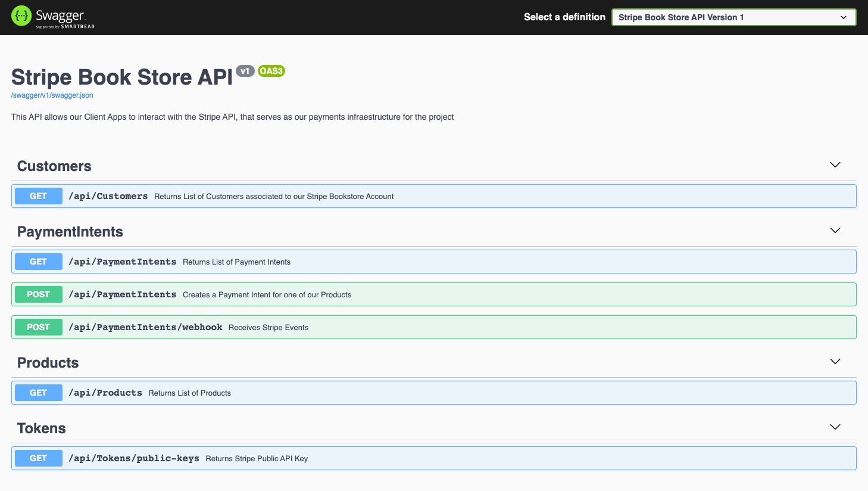Click the /api/Products path text
Viewport: 868px width, 491px height.
click(x=105, y=393)
